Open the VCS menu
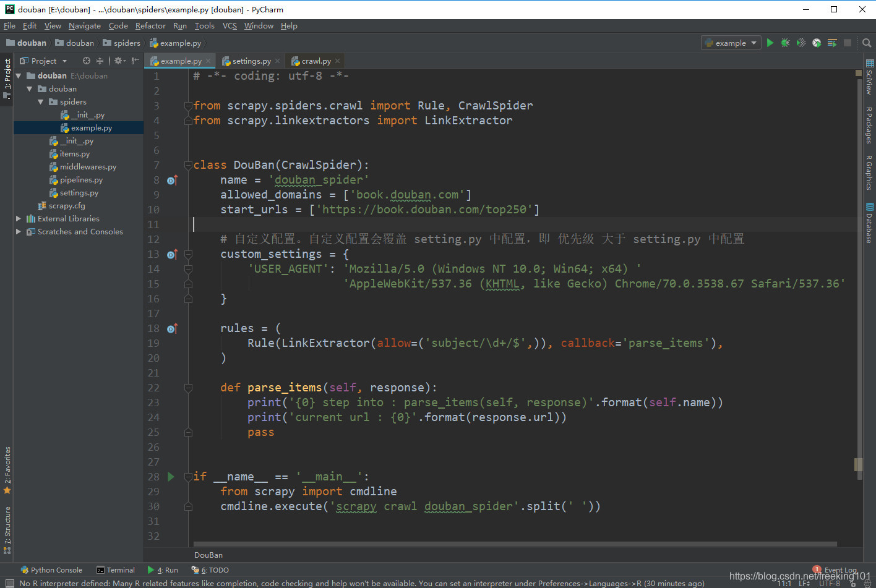Image resolution: width=876 pixels, height=588 pixels. 230,26
